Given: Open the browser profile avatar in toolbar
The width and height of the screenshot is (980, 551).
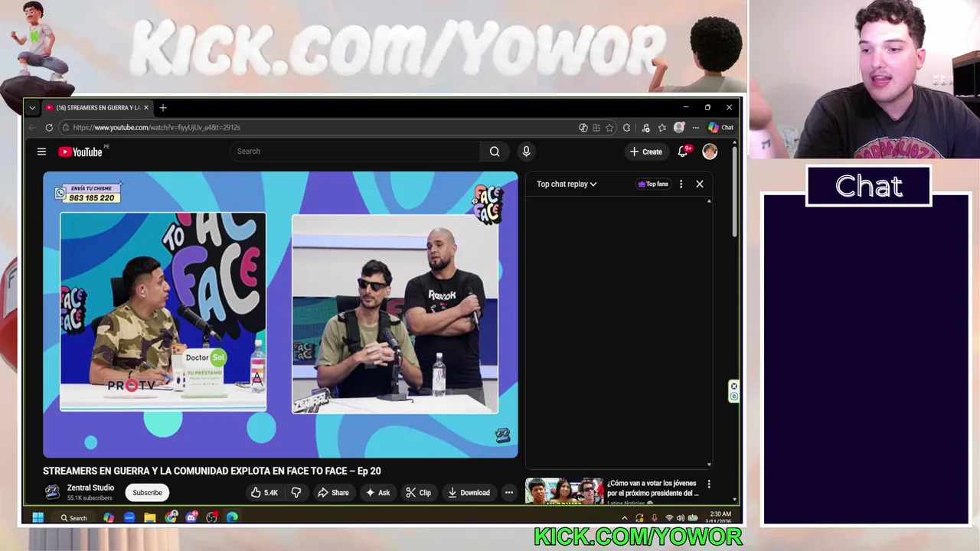Looking at the screenshot, I should click(x=678, y=128).
